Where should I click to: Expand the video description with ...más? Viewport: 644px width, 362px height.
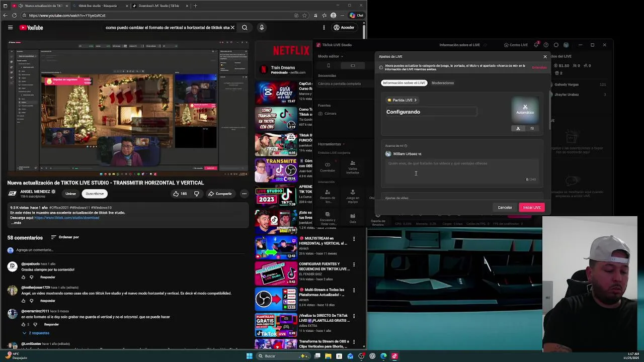(x=17, y=223)
